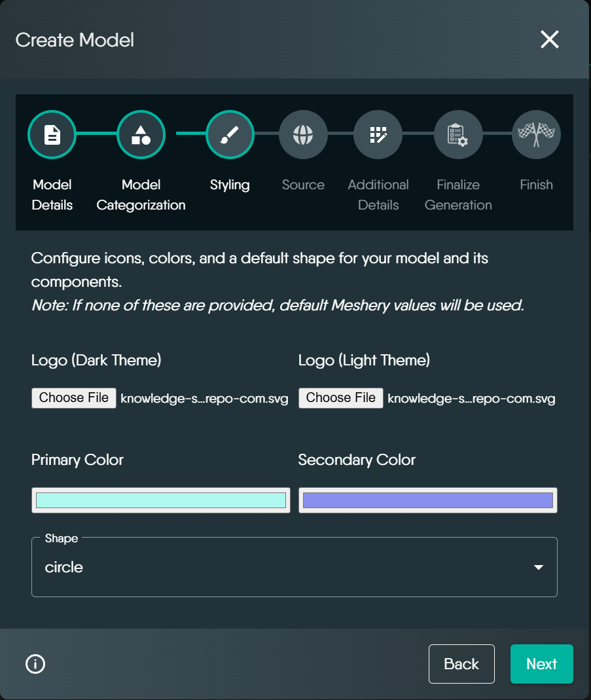Jump to the Source globe icon
This screenshot has width=591, height=700.
tap(303, 135)
